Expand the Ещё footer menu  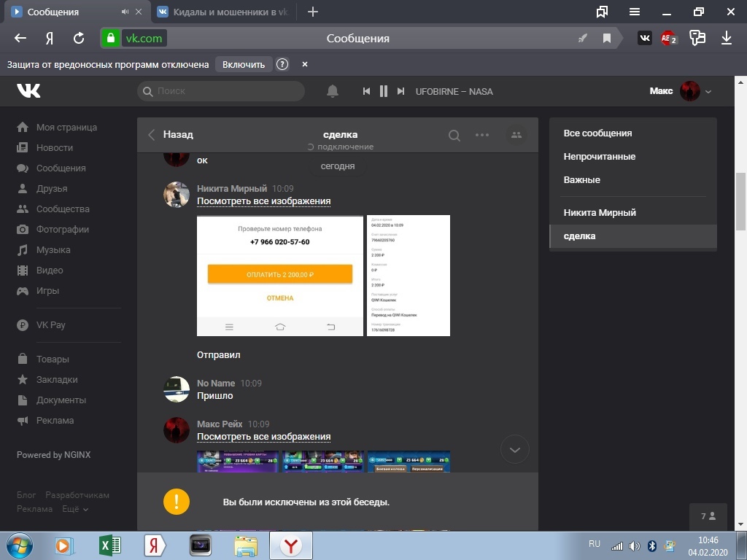[x=75, y=509]
